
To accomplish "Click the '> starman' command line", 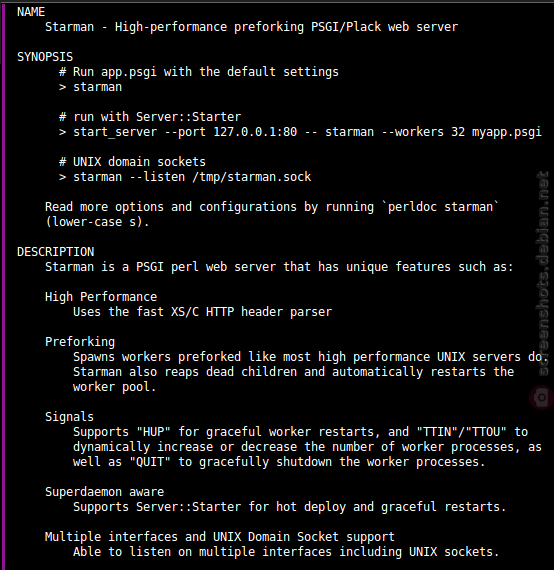I will [91, 87].
